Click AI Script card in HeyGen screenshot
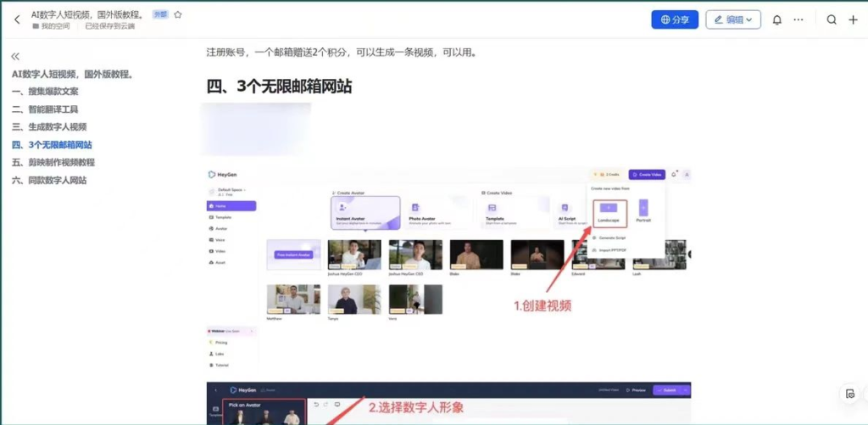Screen dimensions: 868x425 click(570, 213)
